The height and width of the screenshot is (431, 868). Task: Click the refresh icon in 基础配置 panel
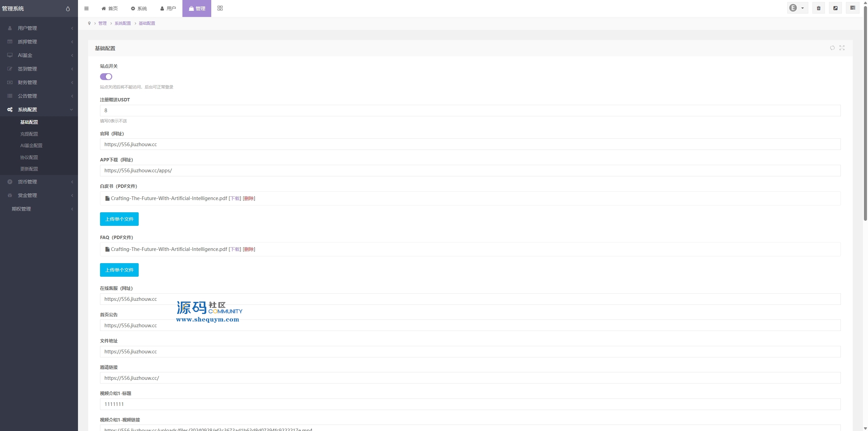point(832,48)
